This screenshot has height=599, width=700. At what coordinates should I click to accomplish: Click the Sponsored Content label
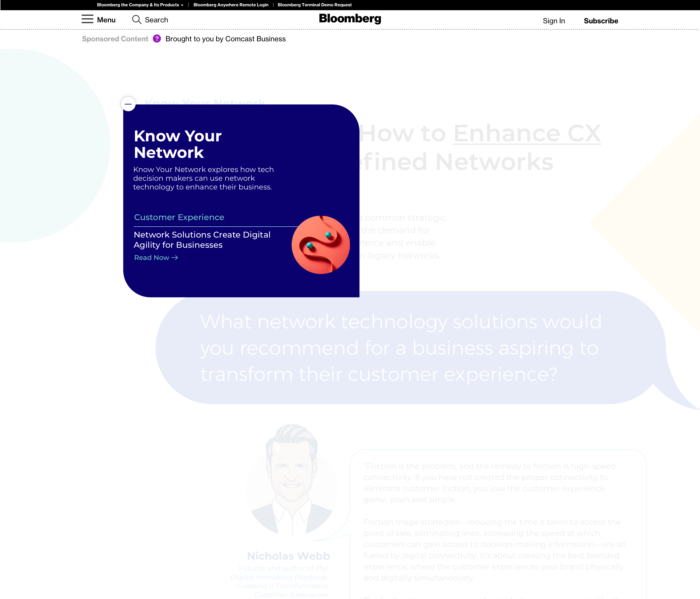coord(115,39)
